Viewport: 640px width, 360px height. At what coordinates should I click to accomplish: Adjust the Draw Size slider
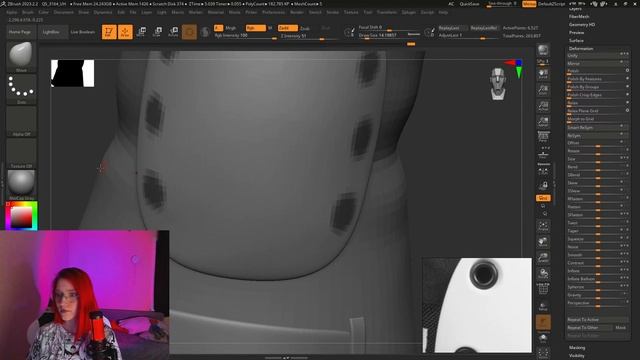(389, 36)
